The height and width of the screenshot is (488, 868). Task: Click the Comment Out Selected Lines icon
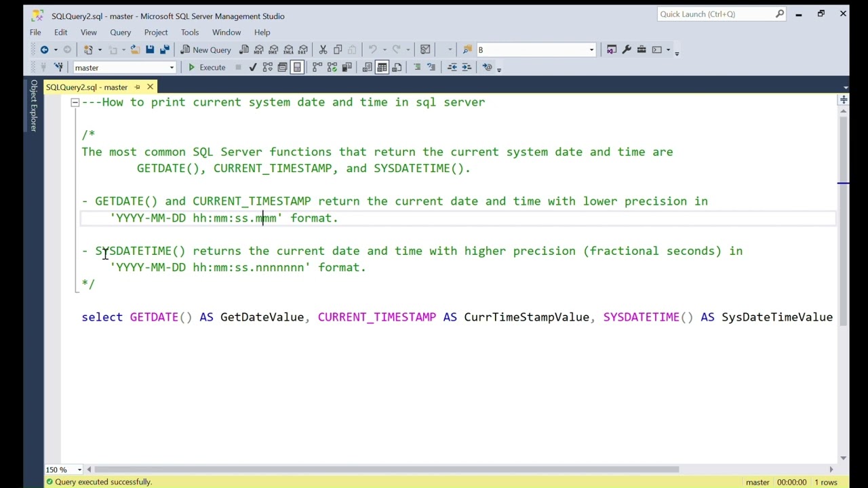click(417, 67)
